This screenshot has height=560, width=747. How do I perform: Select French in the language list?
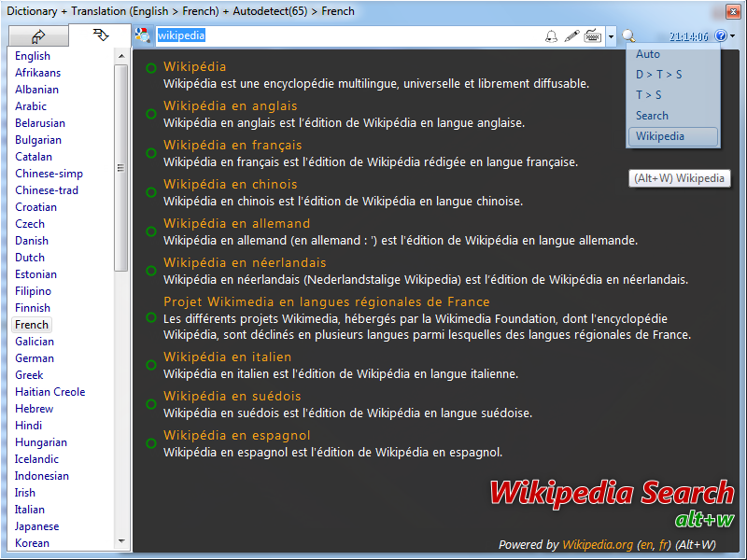32,325
